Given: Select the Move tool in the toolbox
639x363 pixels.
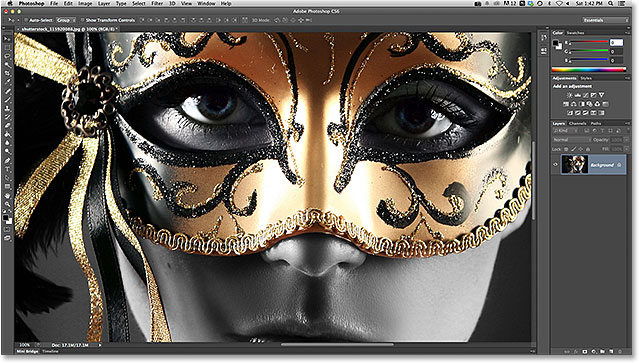Looking at the screenshot, I should click(x=7, y=39).
